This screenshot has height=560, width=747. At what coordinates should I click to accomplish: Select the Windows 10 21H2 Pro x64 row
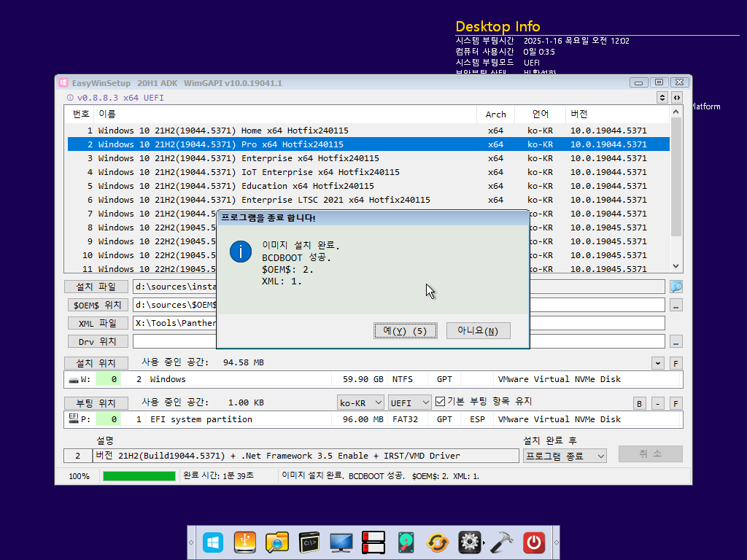368,144
